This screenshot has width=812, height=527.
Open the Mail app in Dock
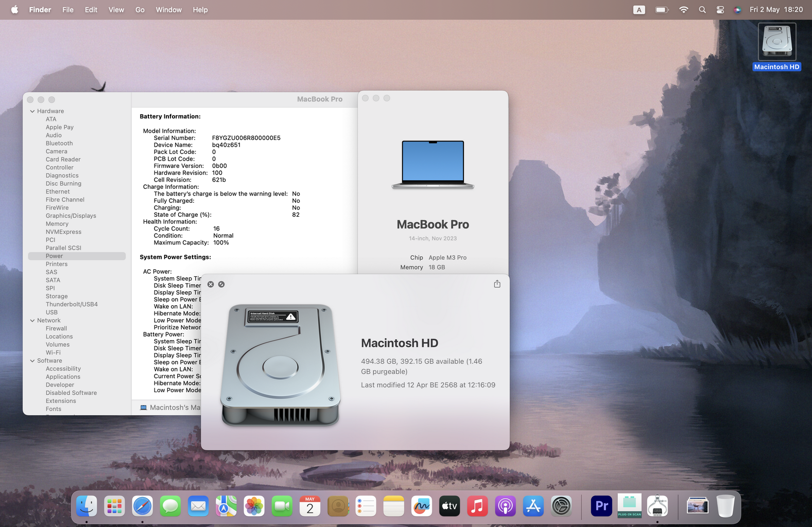[198, 506]
